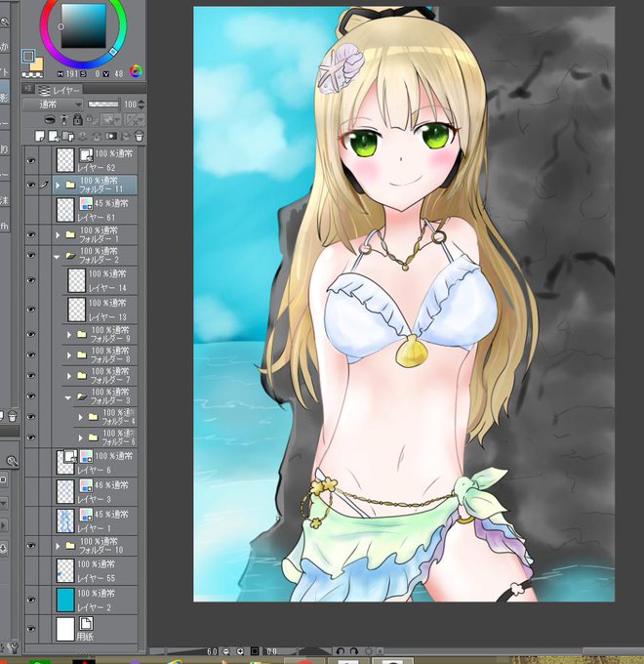Collapse the open フォルダー 3 folder
Viewport: 644px width, 664px height.
point(68,397)
